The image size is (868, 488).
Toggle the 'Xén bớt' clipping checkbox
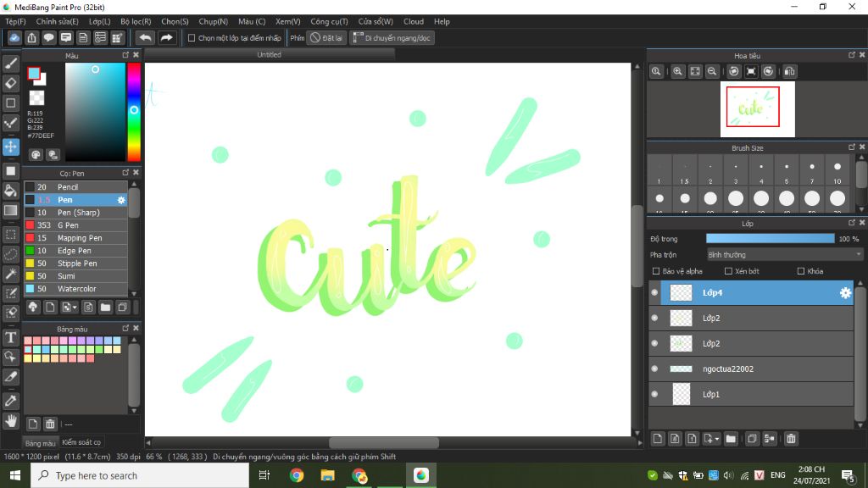tap(728, 271)
